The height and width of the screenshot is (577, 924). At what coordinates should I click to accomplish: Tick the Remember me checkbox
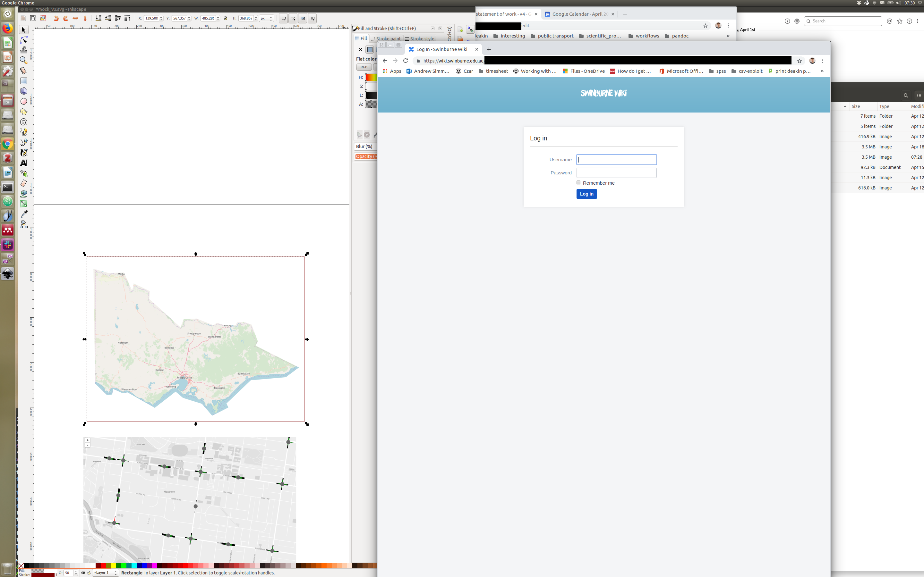click(x=578, y=183)
